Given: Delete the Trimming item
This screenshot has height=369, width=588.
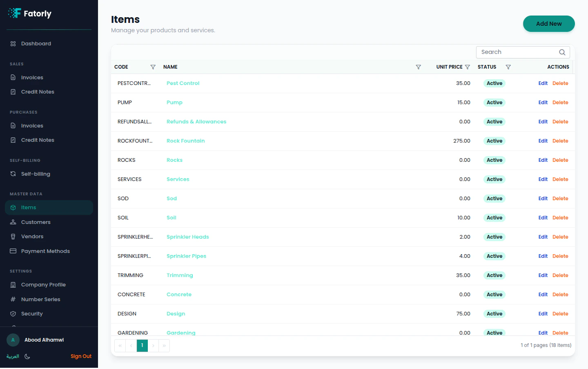Looking at the screenshot, I should tap(560, 275).
